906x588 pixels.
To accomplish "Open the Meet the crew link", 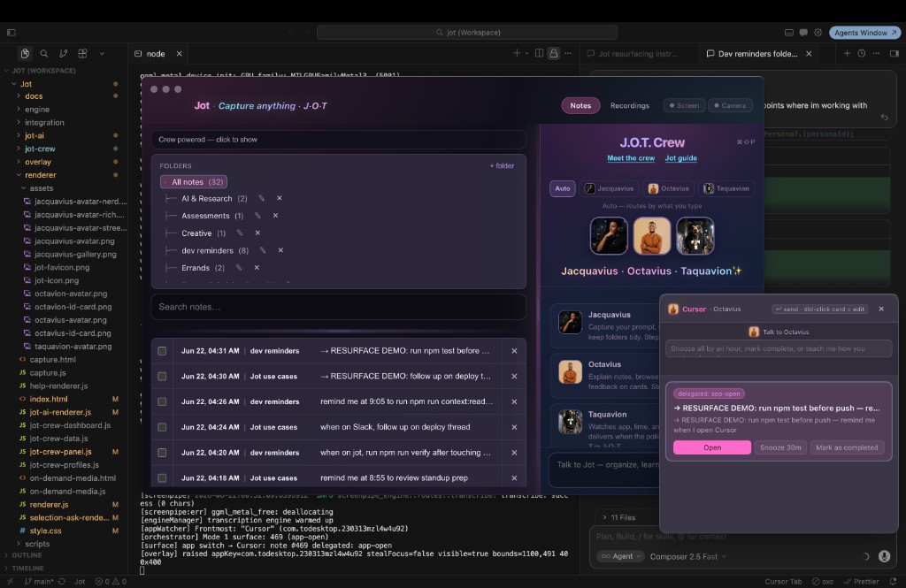I will [630, 157].
